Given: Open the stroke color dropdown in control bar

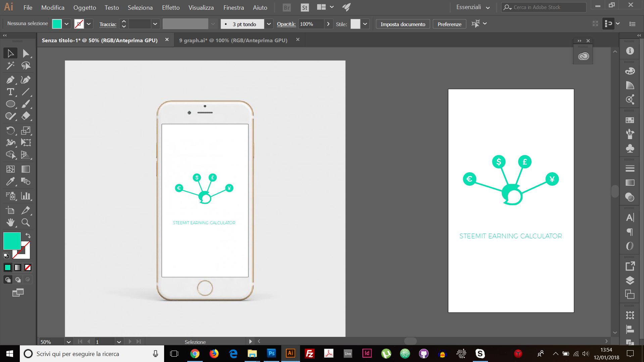Looking at the screenshot, I should [89, 24].
